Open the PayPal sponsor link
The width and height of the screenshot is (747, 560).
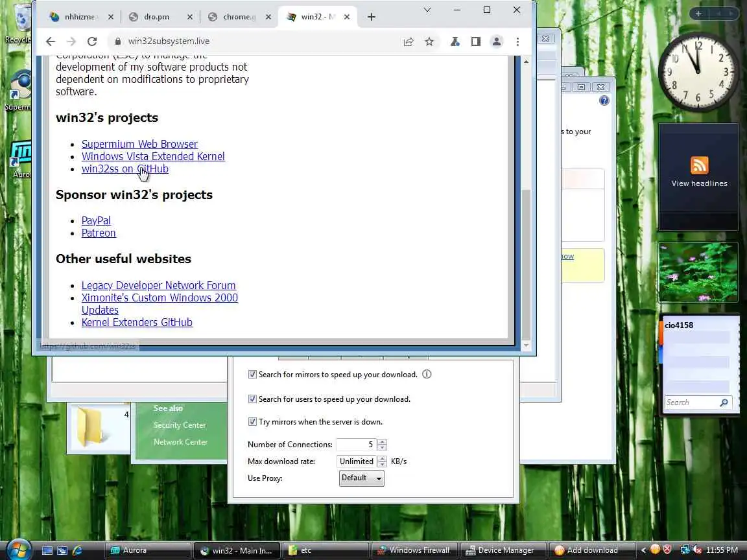pos(96,220)
